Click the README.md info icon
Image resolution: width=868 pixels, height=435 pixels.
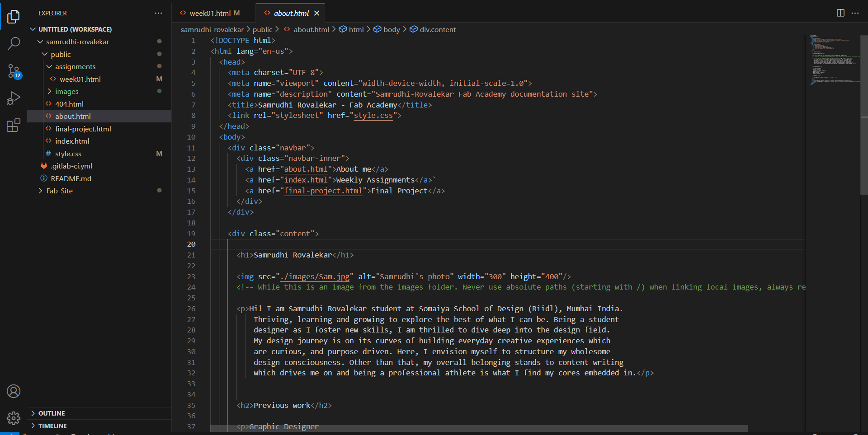click(44, 178)
